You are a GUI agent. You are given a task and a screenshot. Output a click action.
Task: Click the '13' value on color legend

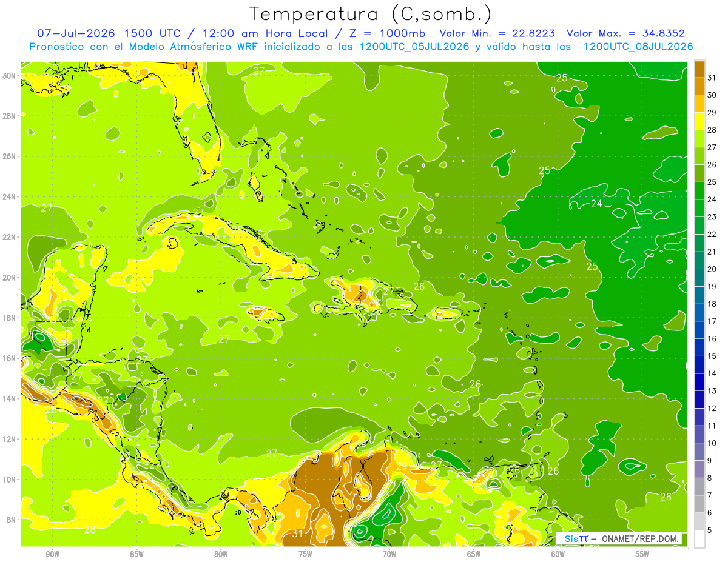pyautogui.click(x=712, y=391)
